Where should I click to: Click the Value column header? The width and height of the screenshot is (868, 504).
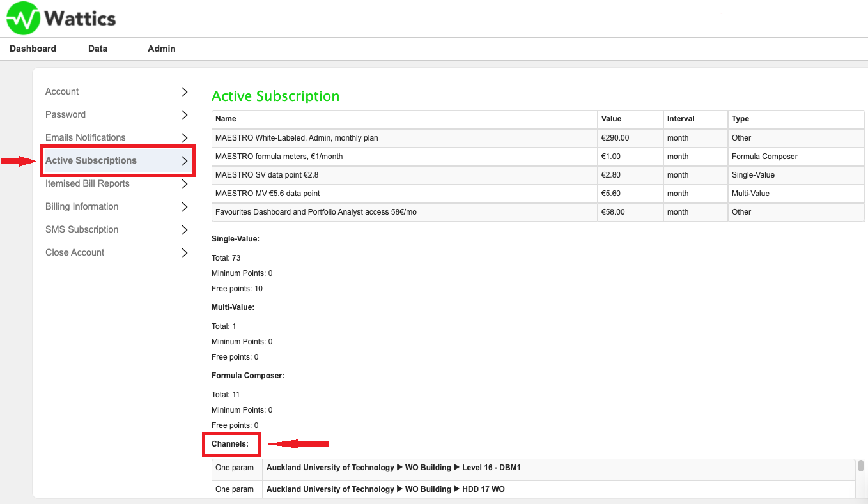pos(631,119)
